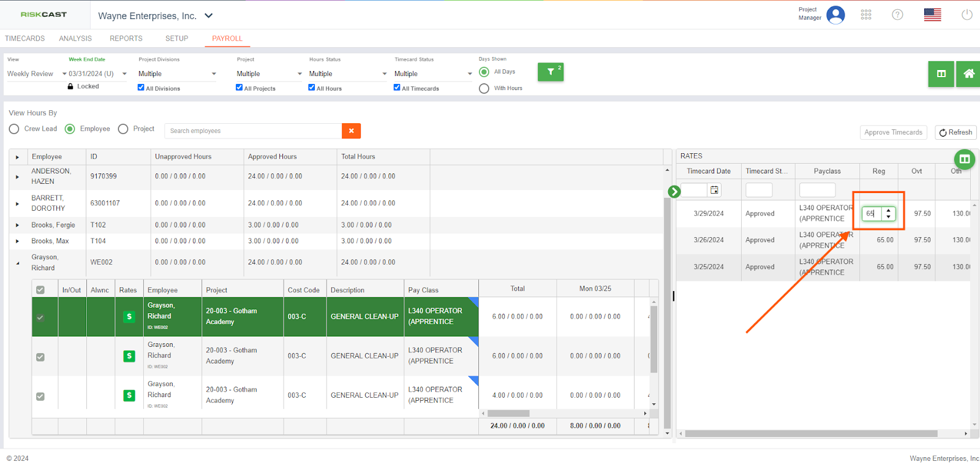Toggle the select-all checkbox in timecard header
980x467 pixels.
[x=40, y=290]
